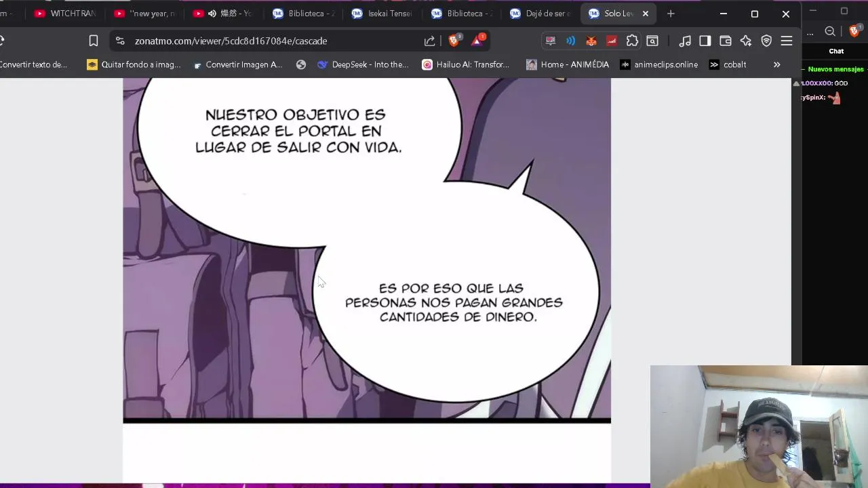Click the red chart extension icon
This screenshot has height=488, width=868.
pos(612,41)
